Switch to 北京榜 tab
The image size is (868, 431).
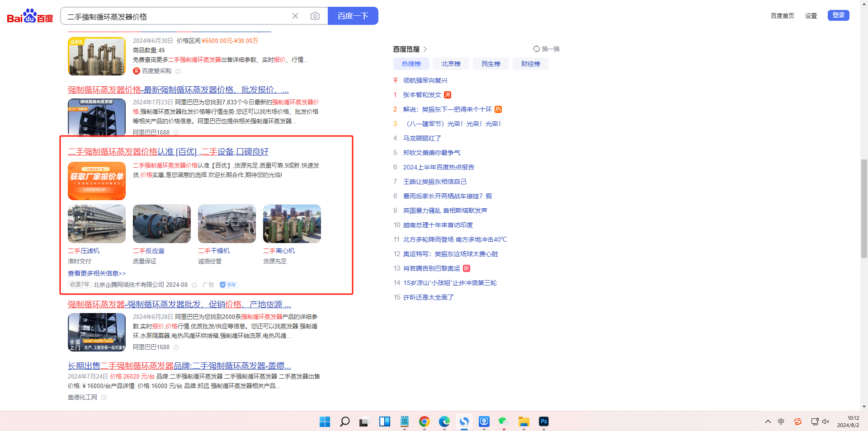click(451, 64)
